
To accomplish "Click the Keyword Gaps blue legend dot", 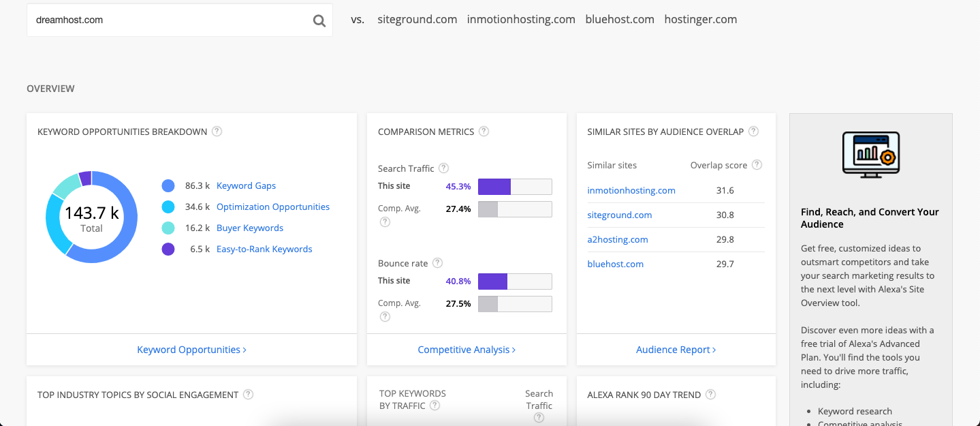I will click(x=168, y=185).
